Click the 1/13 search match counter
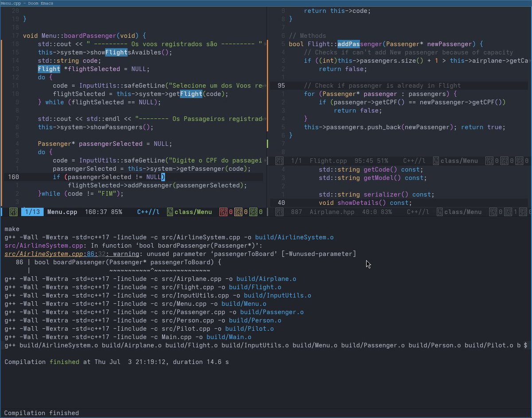 32,212
